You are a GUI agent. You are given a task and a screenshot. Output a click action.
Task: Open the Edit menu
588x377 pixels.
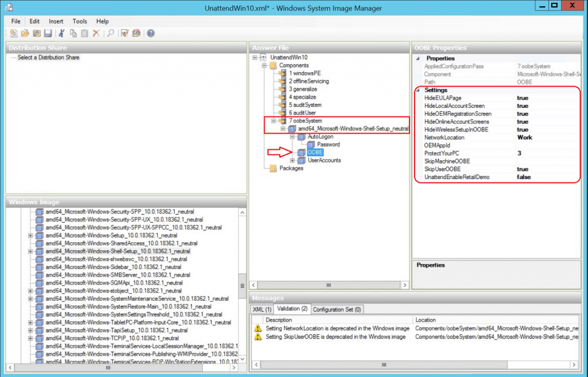point(34,21)
